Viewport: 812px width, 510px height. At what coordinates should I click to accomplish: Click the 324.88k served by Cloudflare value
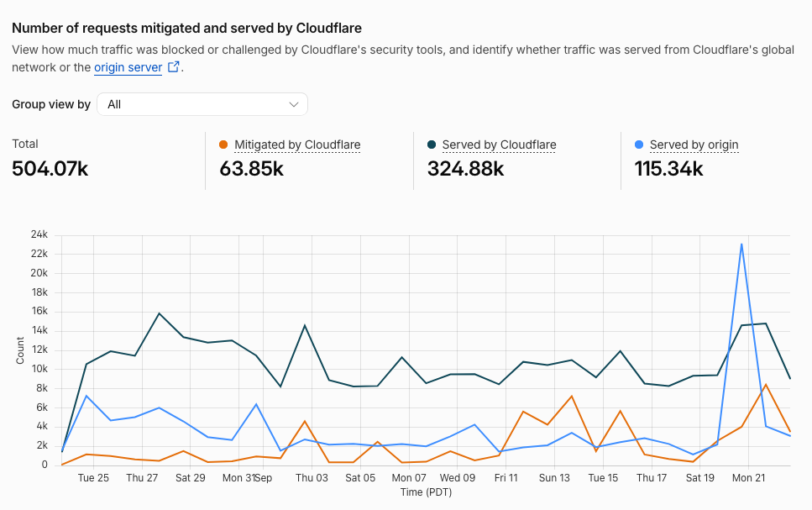pyautogui.click(x=465, y=169)
